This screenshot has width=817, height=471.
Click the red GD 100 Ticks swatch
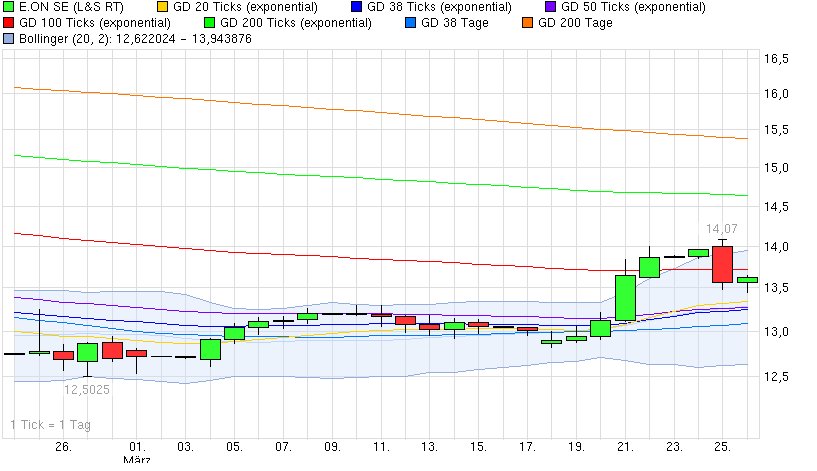[8, 23]
